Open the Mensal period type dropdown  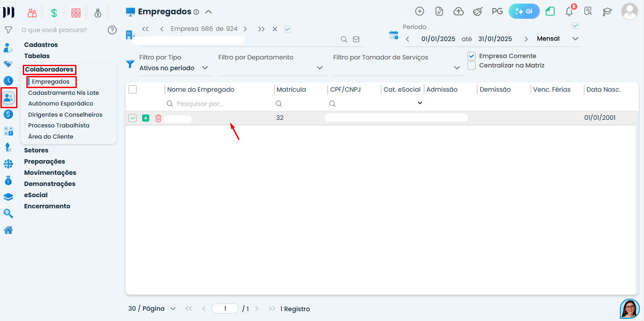click(576, 39)
